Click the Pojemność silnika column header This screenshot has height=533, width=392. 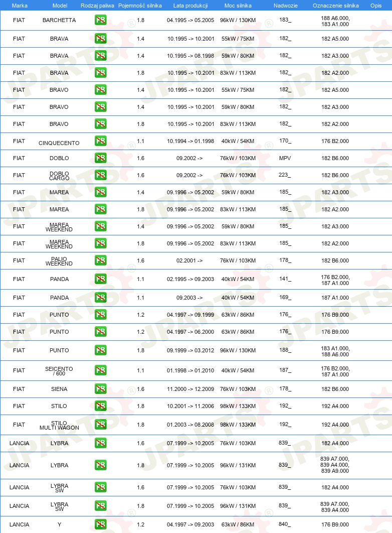(140, 6)
